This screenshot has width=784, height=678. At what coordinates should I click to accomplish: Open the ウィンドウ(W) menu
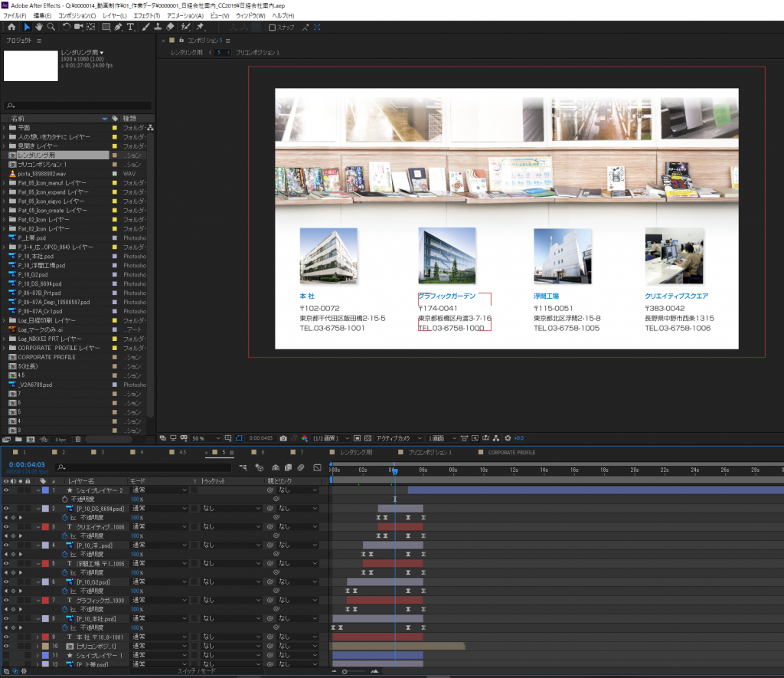(250, 15)
